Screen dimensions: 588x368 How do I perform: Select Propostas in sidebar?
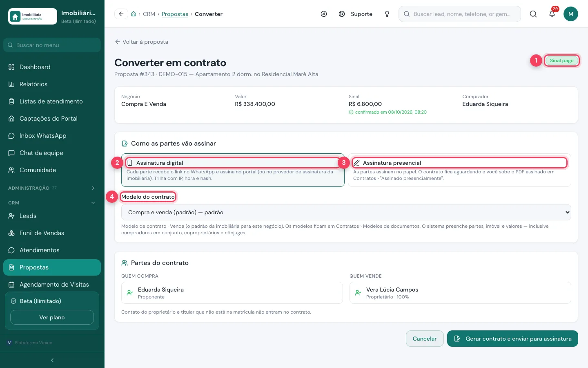52,267
